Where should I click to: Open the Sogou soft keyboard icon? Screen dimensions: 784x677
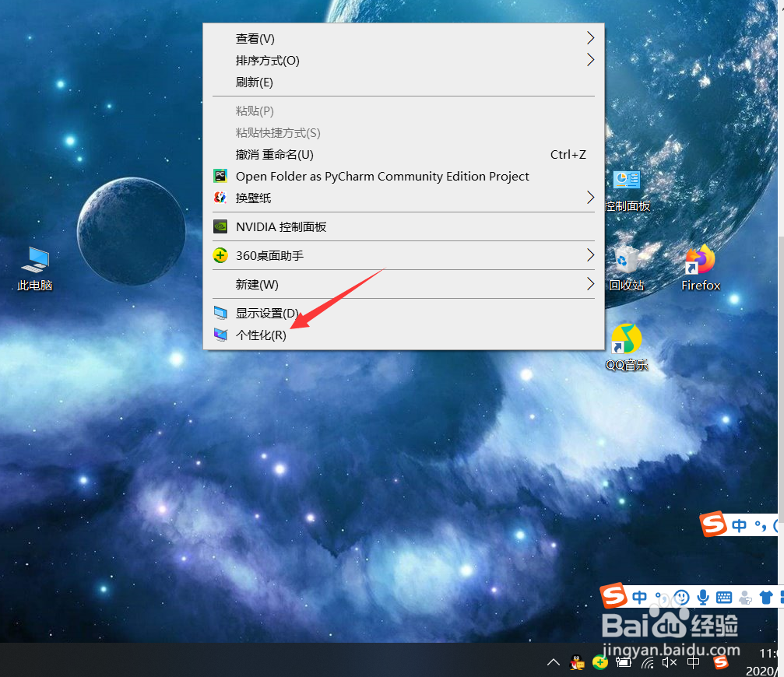724,597
